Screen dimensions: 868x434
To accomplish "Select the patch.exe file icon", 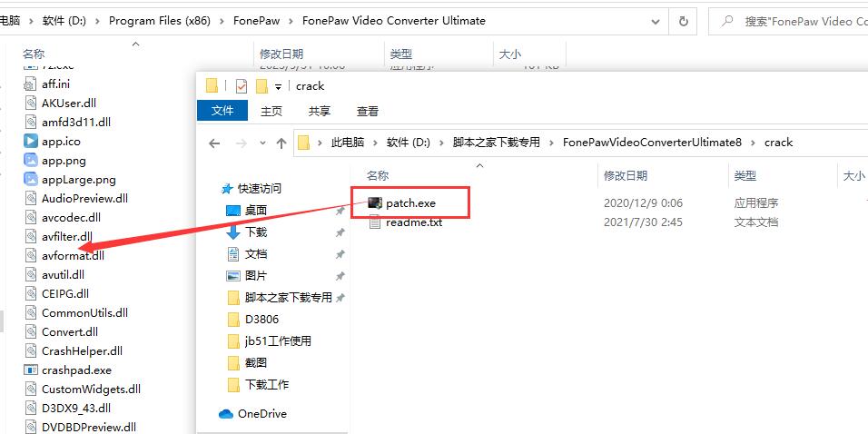I will [375, 203].
